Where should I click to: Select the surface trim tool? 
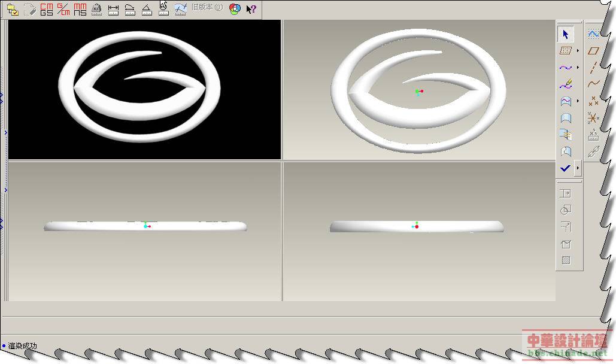[x=565, y=151]
